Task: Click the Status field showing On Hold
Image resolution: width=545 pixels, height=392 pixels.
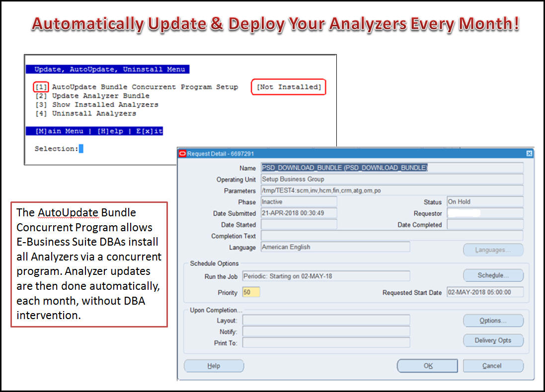Action: pyautogui.click(x=485, y=202)
